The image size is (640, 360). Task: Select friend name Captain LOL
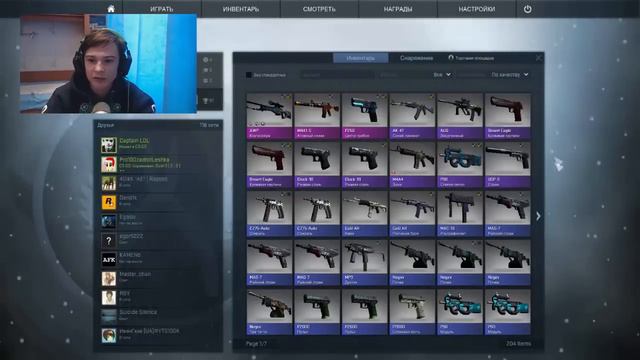tap(134, 140)
